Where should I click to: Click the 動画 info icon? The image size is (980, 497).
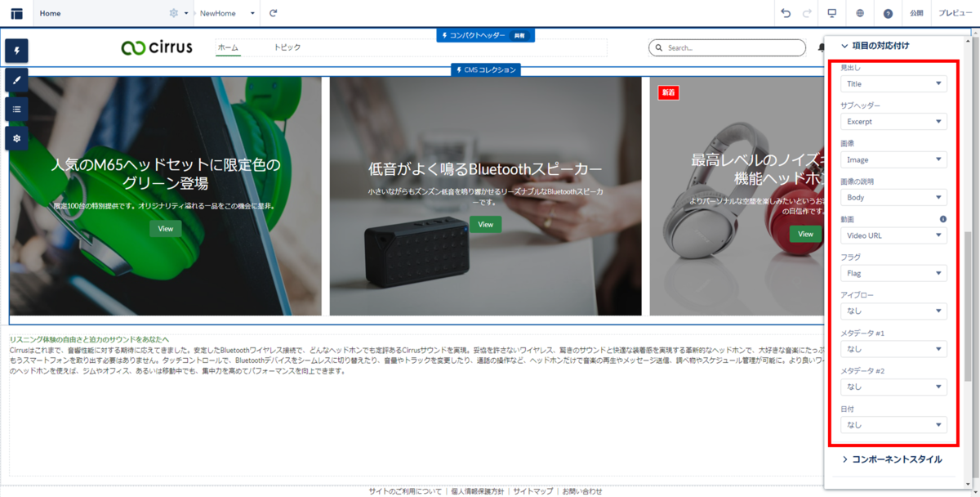click(x=943, y=219)
